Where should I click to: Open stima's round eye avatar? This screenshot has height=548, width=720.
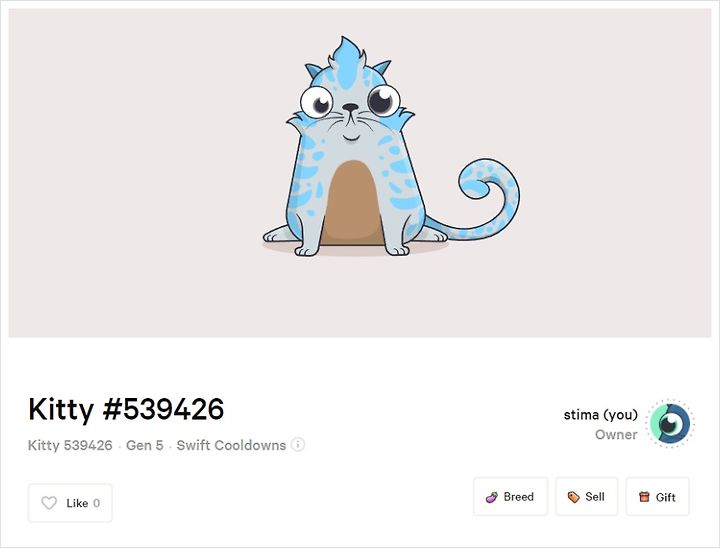pyautogui.click(x=670, y=424)
